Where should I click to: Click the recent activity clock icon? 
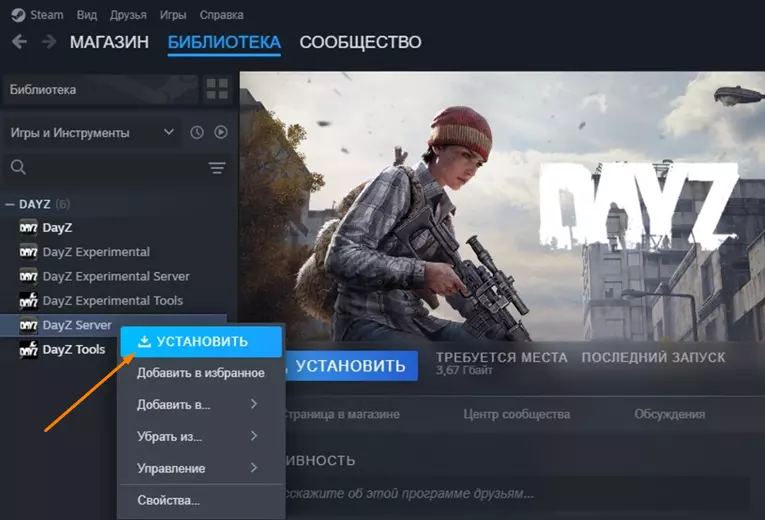(197, 132)
